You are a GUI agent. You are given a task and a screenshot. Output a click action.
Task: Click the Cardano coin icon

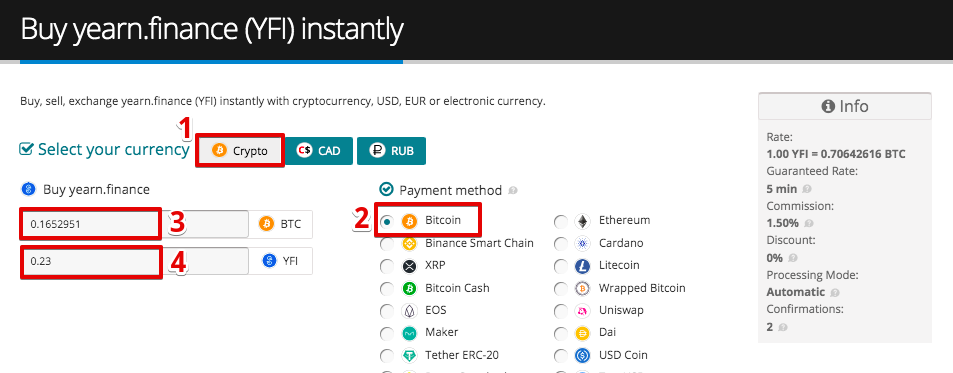pos(582,244)
